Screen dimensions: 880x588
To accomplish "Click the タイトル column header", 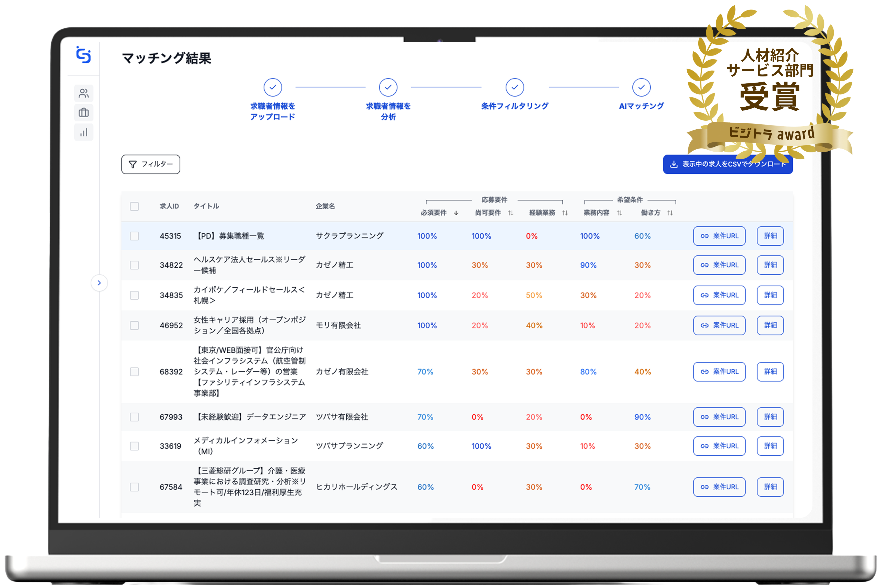I will click(x=206, y=206).
